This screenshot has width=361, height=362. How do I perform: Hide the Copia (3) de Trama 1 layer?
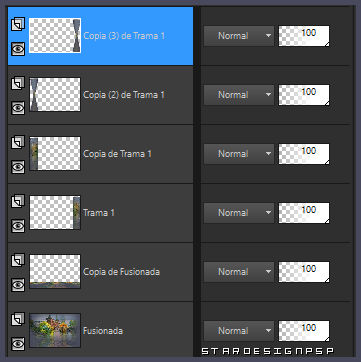click(x=18, y=49)
